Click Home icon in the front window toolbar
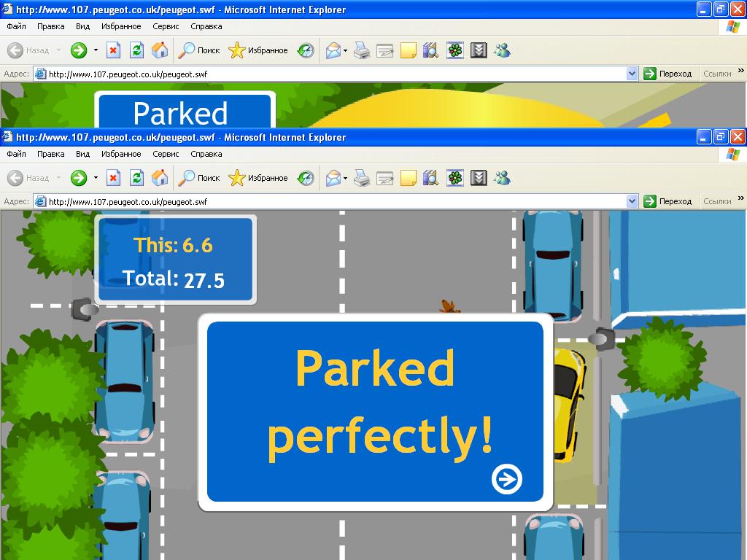This screenshot has height=560, width=747. 160,178
